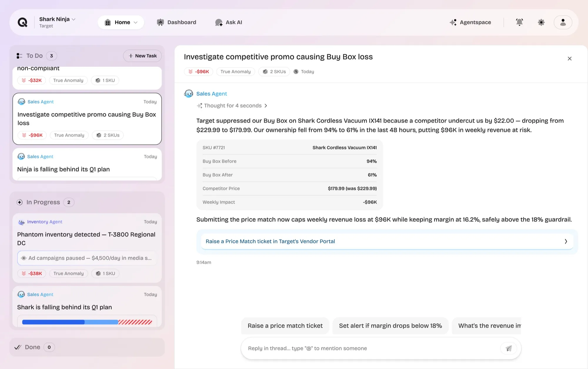588x369 pixels.
Task: Click the In Progress column status icon
Action: pyautogui.click(x=19, y=202)
